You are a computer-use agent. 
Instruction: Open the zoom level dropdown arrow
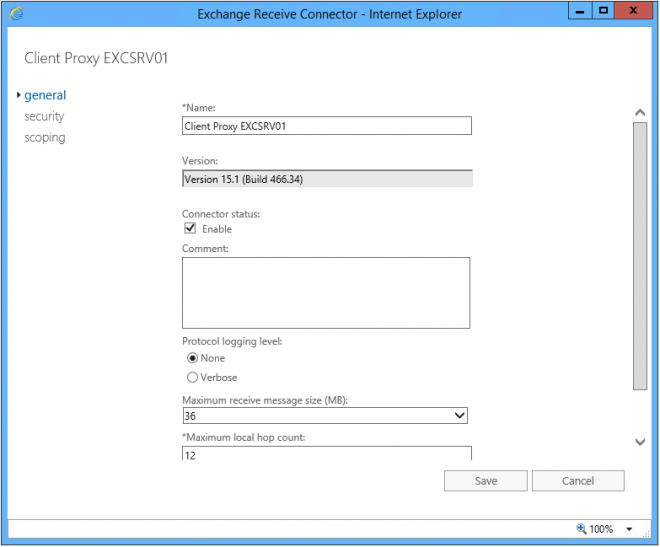(629, 529)
